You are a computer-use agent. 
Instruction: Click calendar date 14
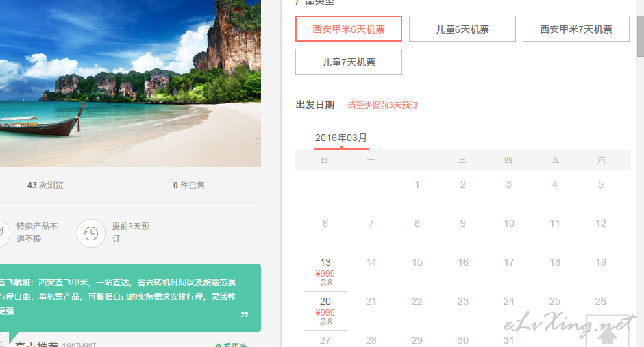pyautogui.click(x=371, y=263)
